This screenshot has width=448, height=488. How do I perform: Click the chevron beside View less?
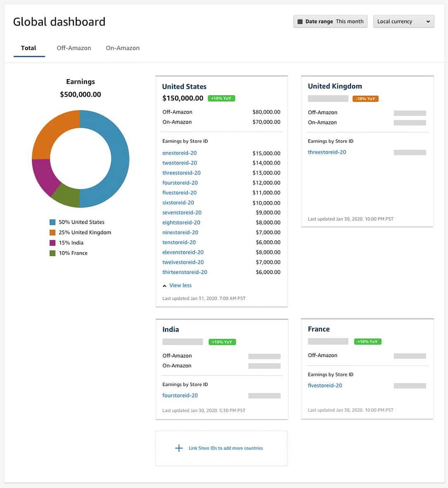pos(164,285)
